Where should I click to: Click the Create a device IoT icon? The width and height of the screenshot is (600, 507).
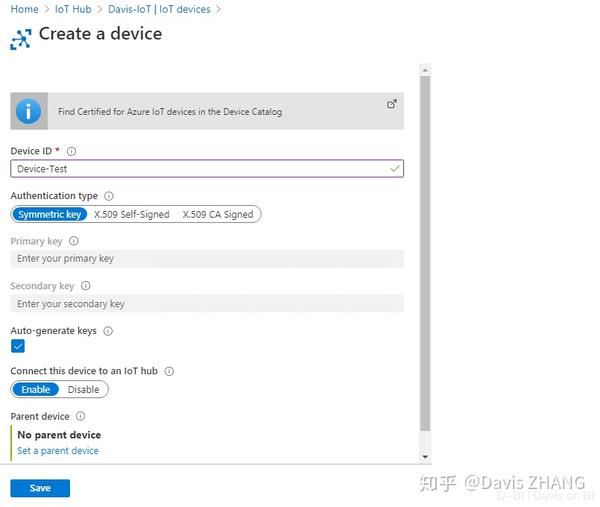pos(21,39)
